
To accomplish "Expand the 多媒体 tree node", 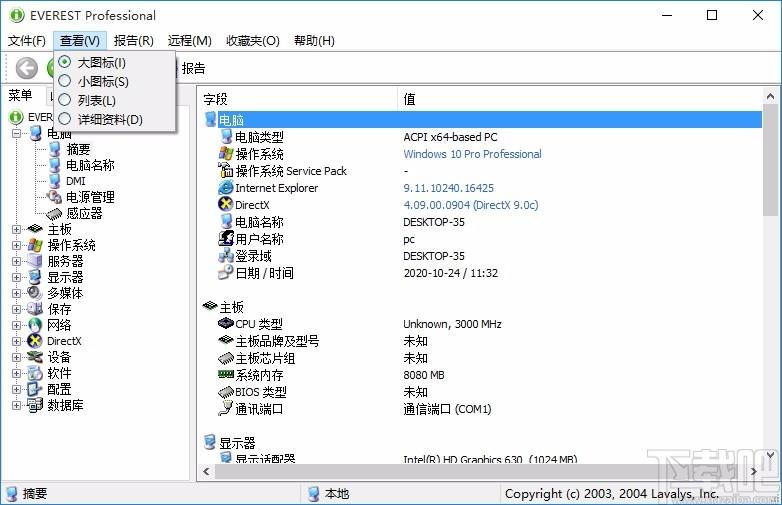I will tap(16, 293).
